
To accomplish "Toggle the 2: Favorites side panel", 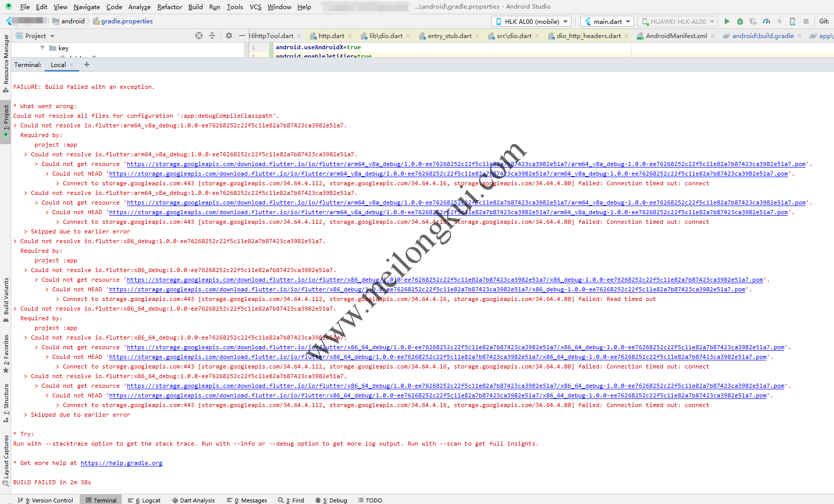I will pos(6,354).
